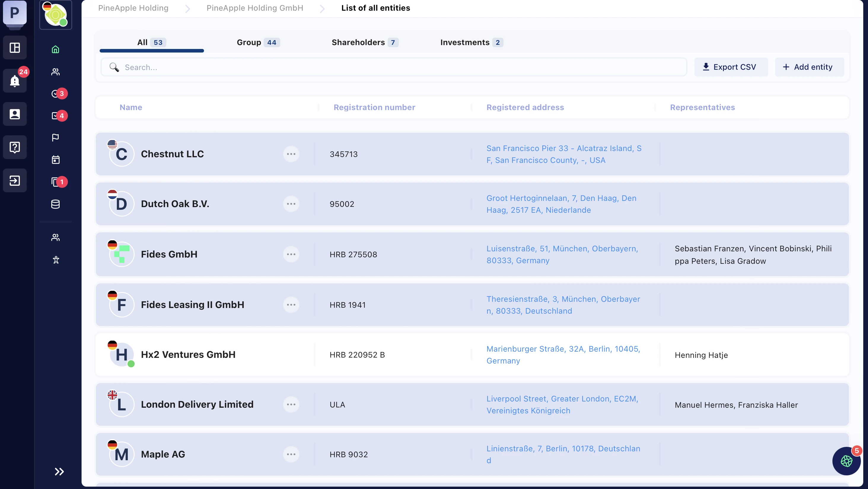Click Dutch Oak Groot Hertoginnelaan address link

(561, 204)
